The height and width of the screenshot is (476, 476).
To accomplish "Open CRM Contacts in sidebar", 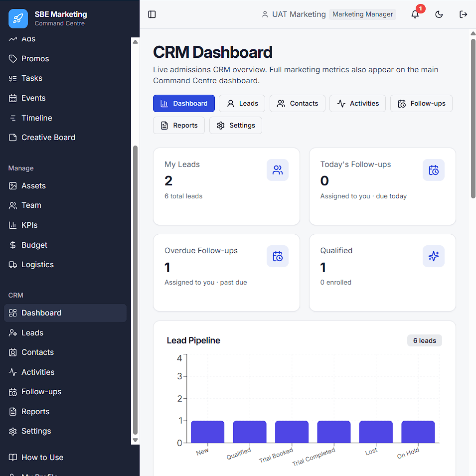I will coord(65,352).
